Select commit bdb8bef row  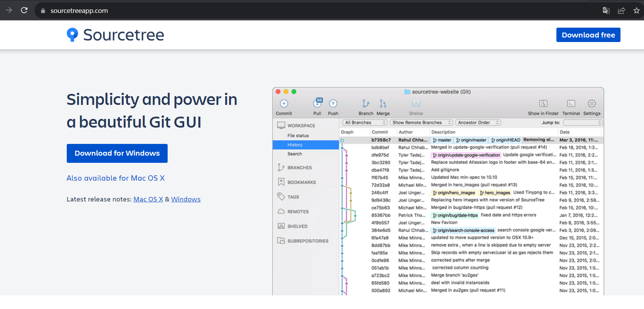coord(471,147)
